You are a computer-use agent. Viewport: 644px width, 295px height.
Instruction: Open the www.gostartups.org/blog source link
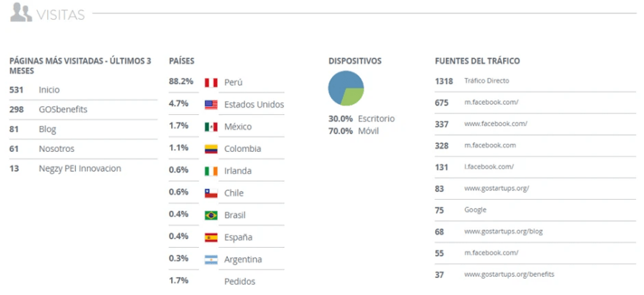[x=504, y=232]
